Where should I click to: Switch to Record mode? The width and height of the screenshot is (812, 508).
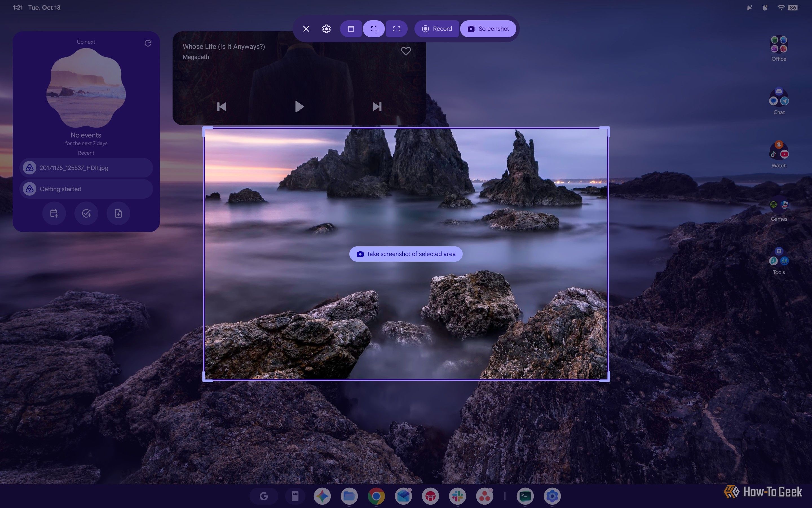coord(436,29)
